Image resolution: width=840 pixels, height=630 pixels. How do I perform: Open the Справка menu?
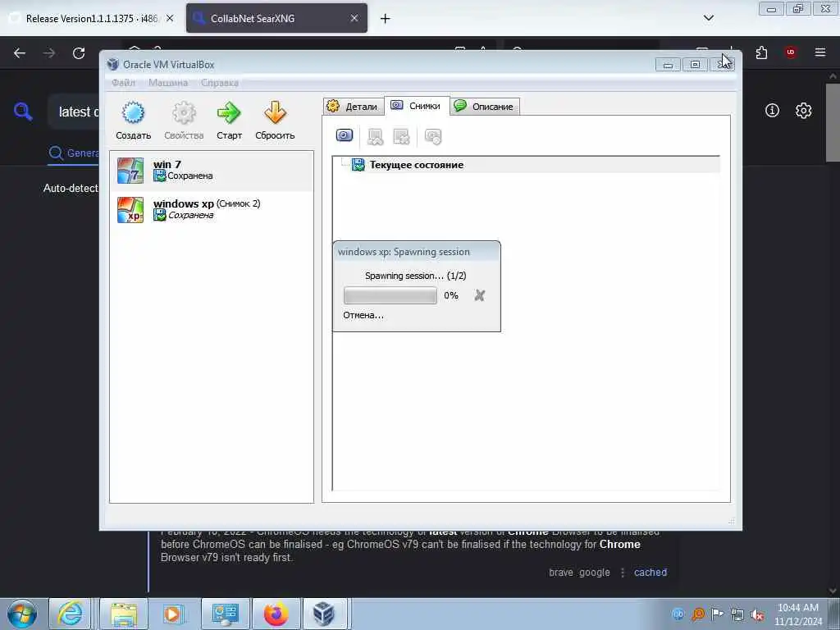[x=220, y=83]
